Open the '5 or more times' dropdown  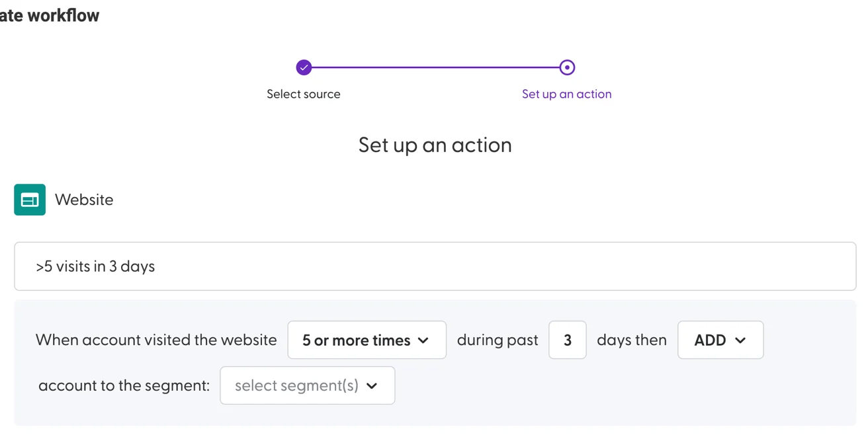point(367,340)
